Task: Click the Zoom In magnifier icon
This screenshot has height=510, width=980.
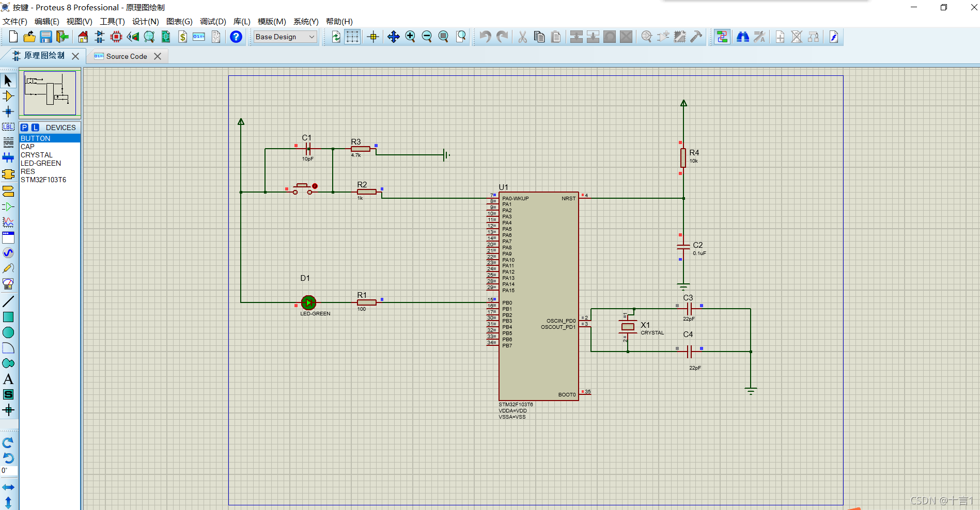Action: [x=410, y=37]
